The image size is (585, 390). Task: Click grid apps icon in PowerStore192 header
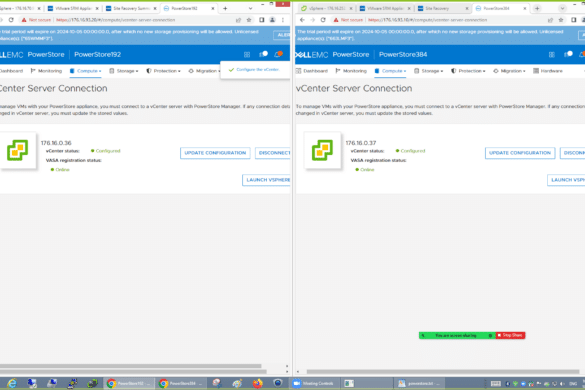click(247, 55)
